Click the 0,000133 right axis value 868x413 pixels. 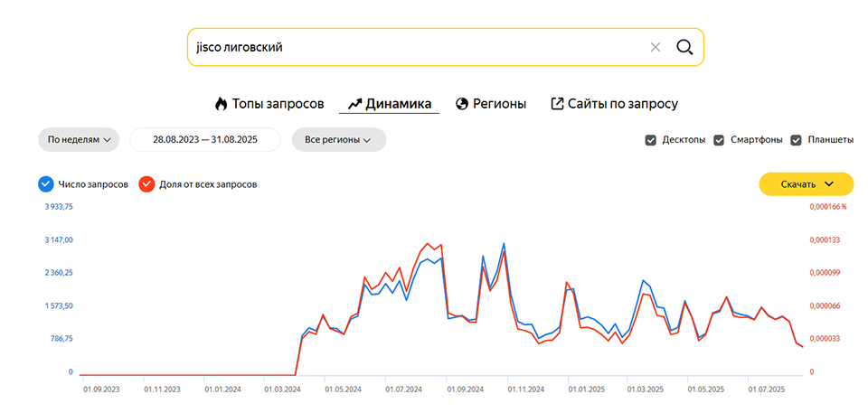point(824,239)
